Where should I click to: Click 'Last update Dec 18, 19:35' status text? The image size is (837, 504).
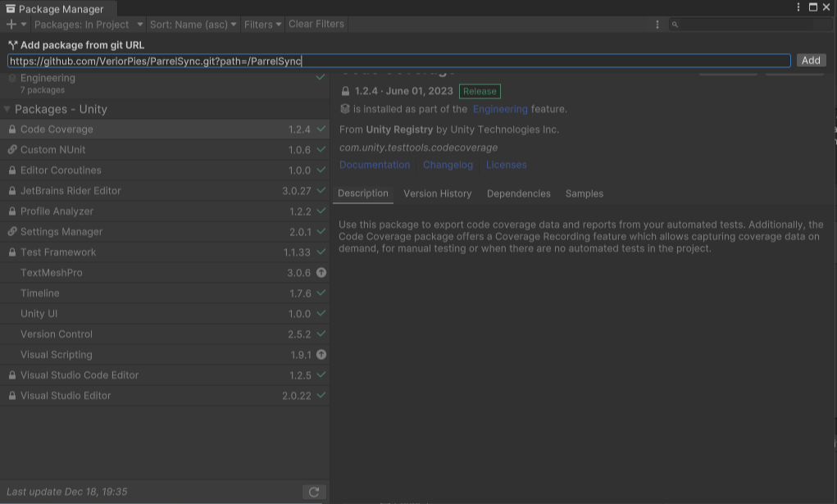point(66,492)
